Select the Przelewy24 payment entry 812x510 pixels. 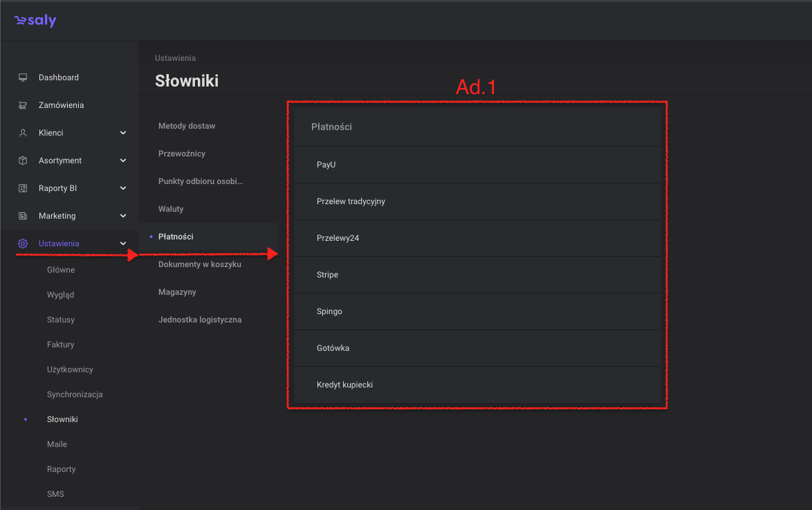pyautogui.click(x=477, y=238)
